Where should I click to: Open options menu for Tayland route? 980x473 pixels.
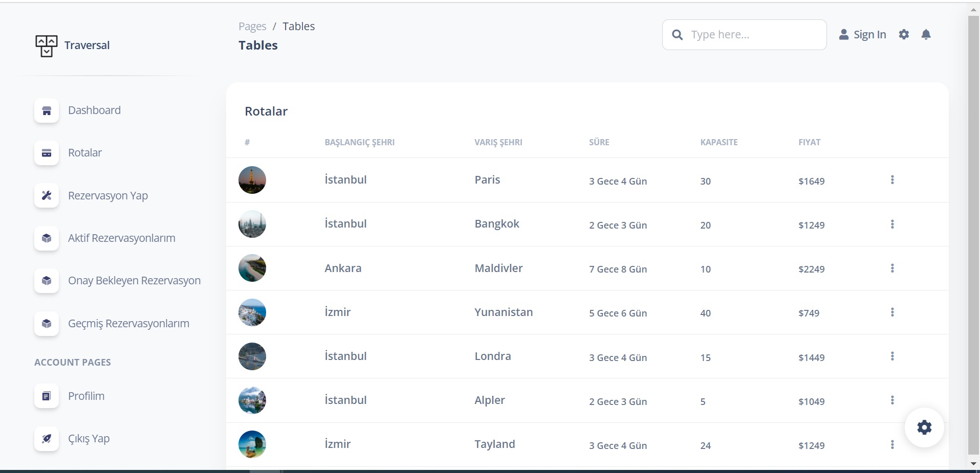(x=892, y=445)
